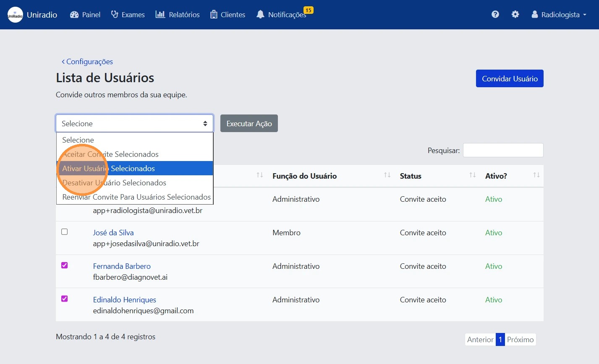Open Clientes building icon
599x364 pixels.
coord(214,15)
